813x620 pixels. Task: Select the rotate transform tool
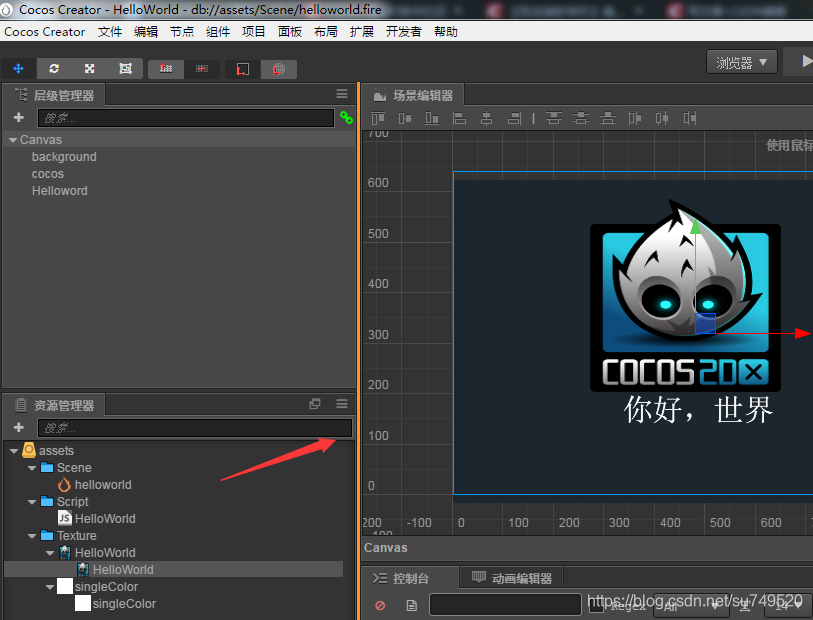54,68
